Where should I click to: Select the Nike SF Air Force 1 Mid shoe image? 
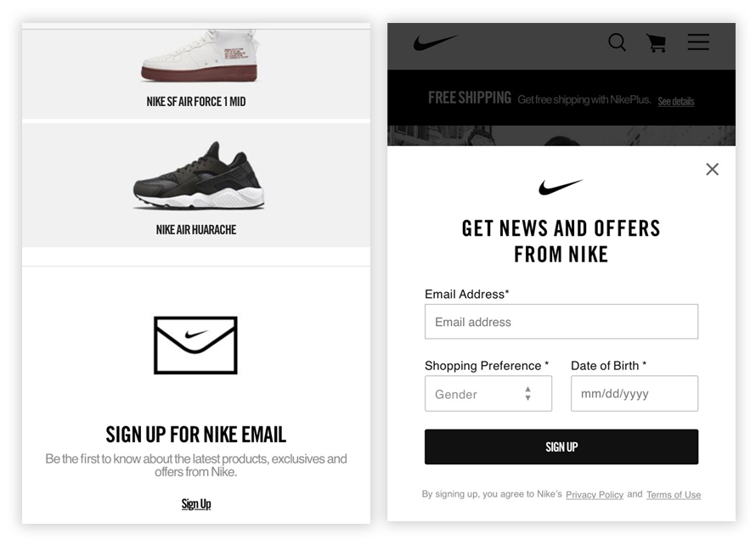click(198, 57)
